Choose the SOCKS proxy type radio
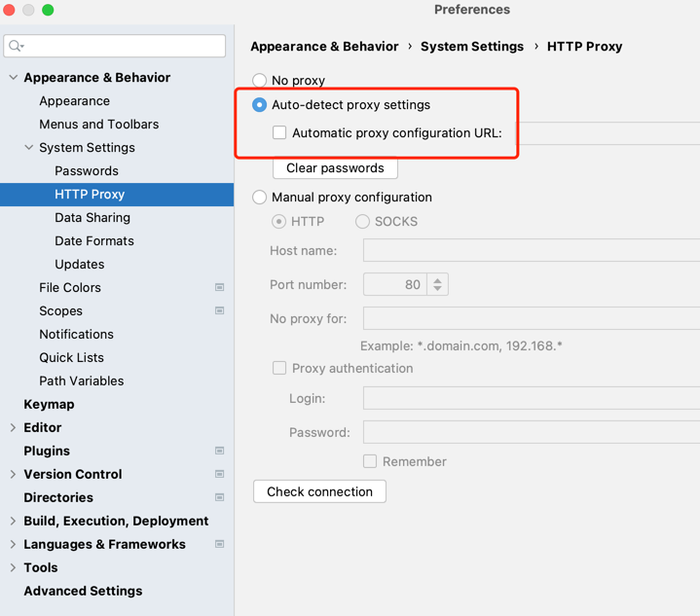 click(362, 222)
